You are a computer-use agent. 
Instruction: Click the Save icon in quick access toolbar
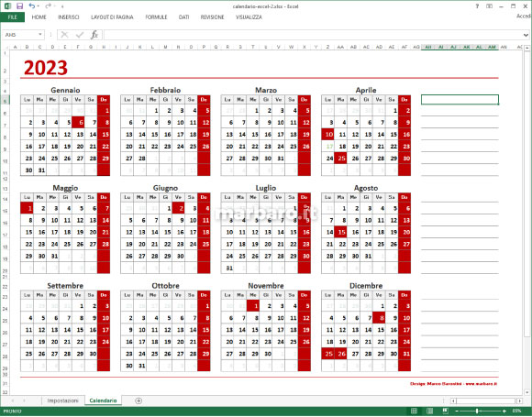(19, 5)
